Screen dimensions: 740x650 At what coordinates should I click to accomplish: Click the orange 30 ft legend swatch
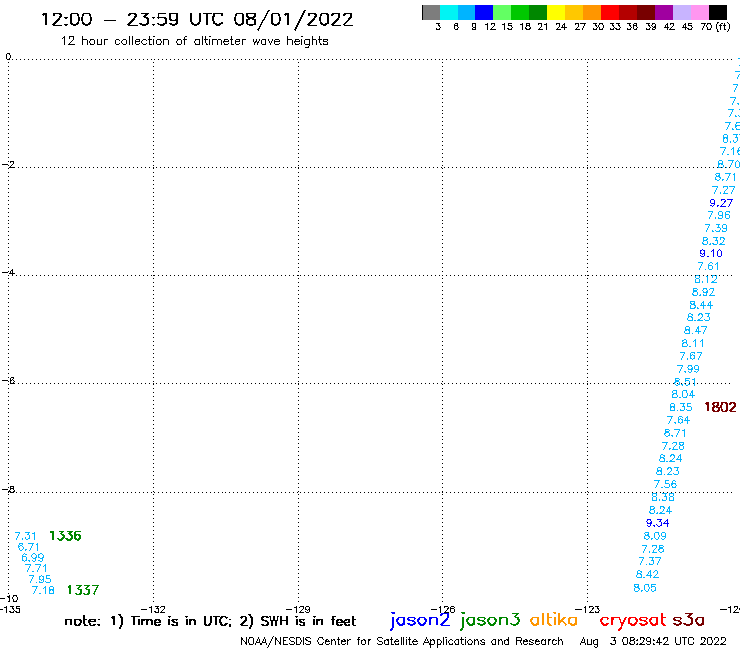[592, 12]
